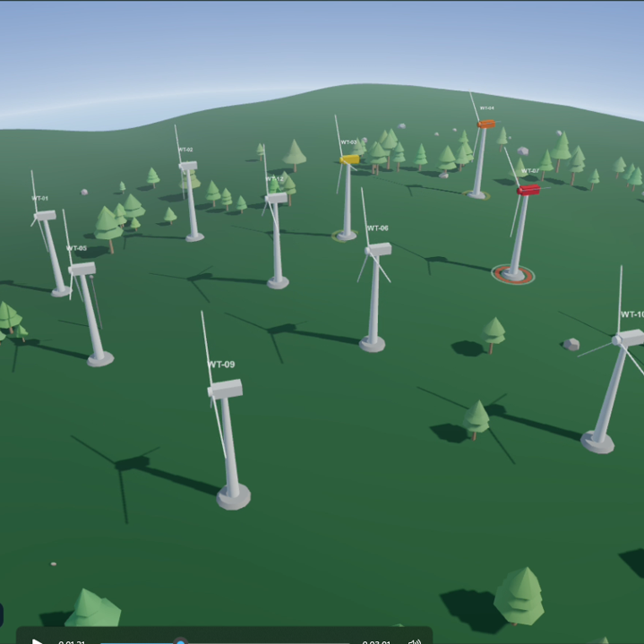Select the WT-12 turbine label
Viewport: 644px width, 644px height.
[274, 178]
